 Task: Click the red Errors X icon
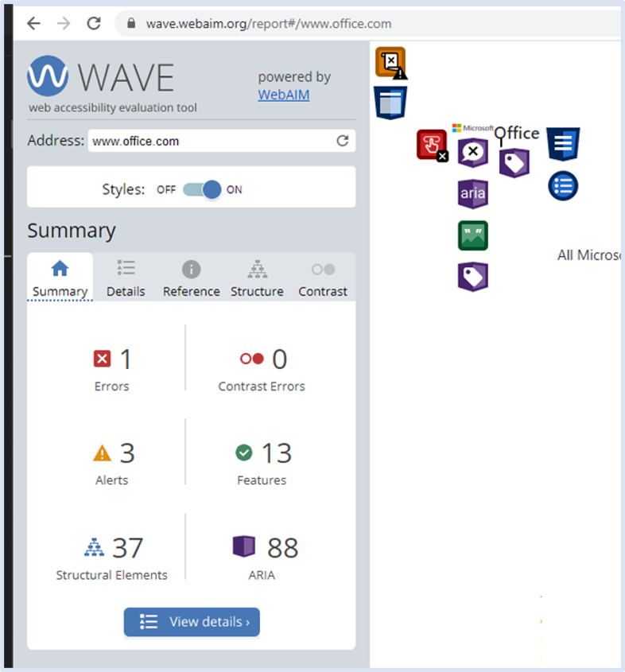(102, 359)
